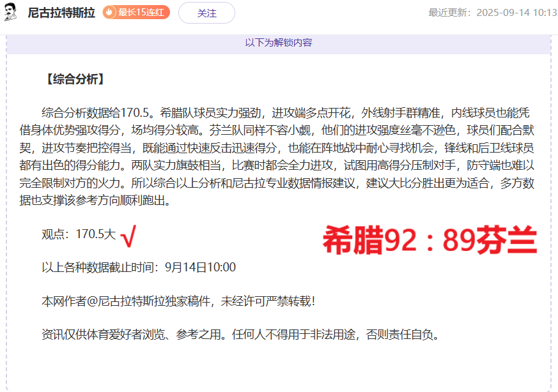Click the 最长15连红 flame badge
The width and height of the screenshot is (558, 392).
pyautogui.click(x=136, y=12)
